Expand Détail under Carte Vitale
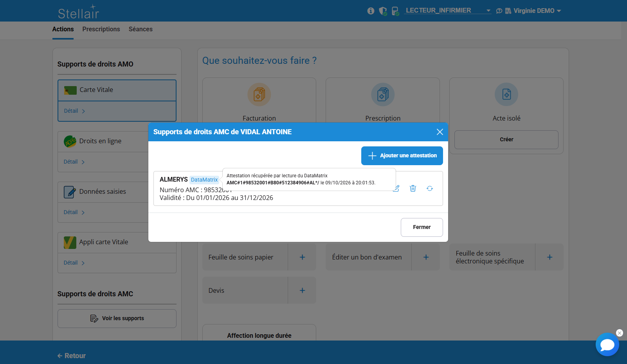627x364 pixels. point(75,111)
